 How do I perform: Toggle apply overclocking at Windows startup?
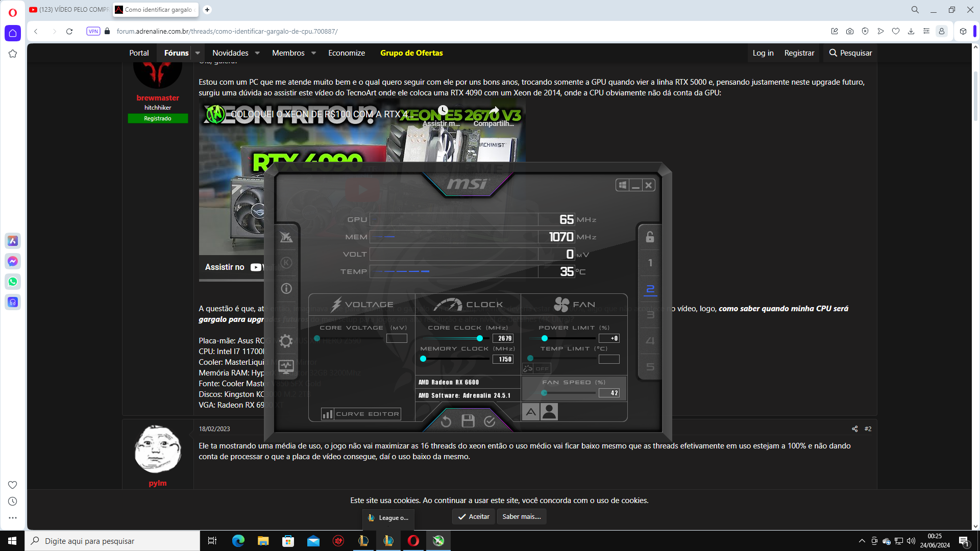tap(622, 185)
